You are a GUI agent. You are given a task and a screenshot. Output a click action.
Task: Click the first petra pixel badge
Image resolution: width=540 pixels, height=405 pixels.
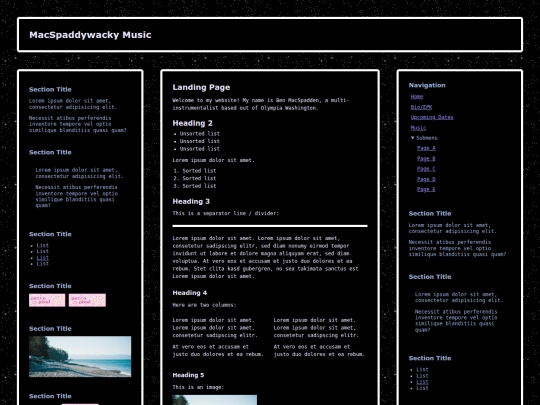point(47,300)
